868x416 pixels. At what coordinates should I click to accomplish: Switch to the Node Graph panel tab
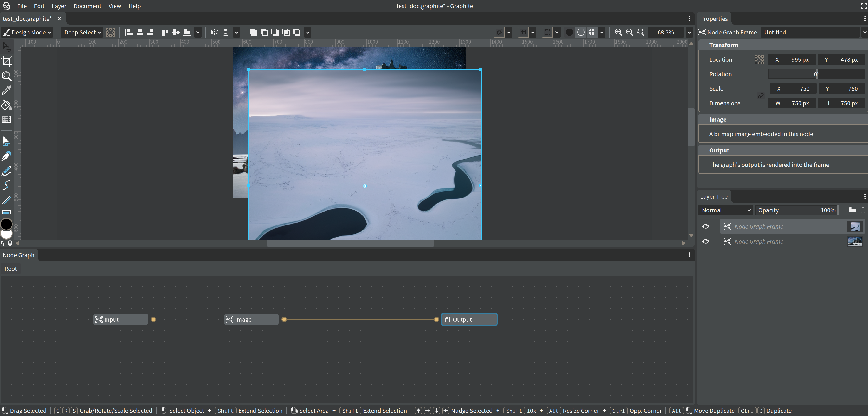click(19, 255)
